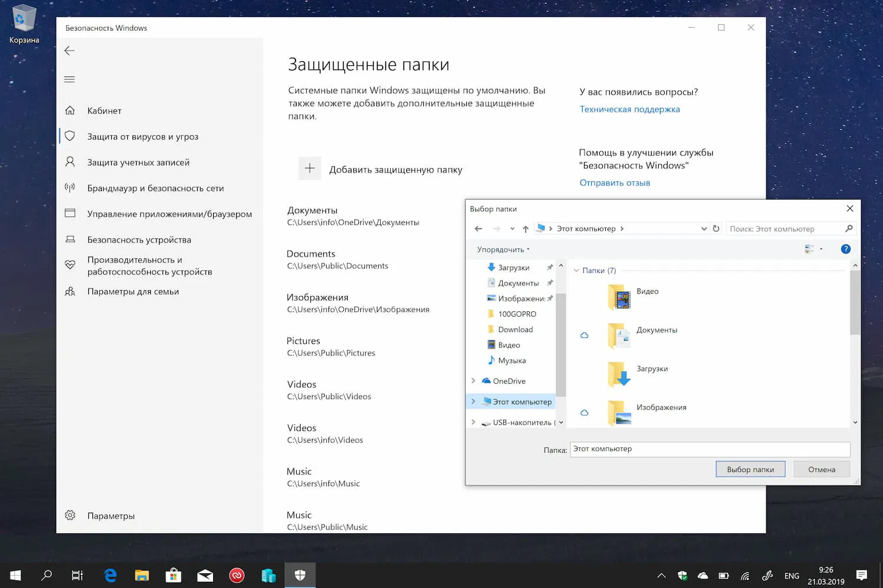Select Брандмауэр и безопасность сети in sidebar
The width and height of the screenshot is (883, 588).
155,188
